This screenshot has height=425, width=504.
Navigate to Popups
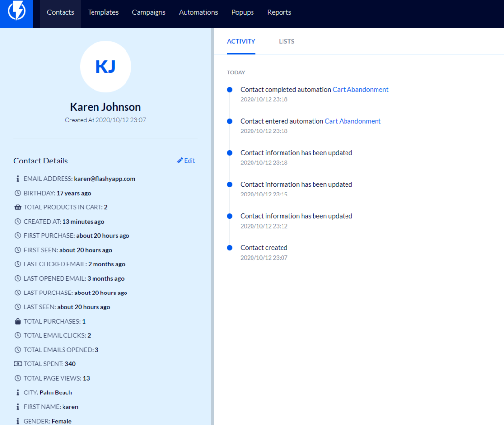[243, 12]
